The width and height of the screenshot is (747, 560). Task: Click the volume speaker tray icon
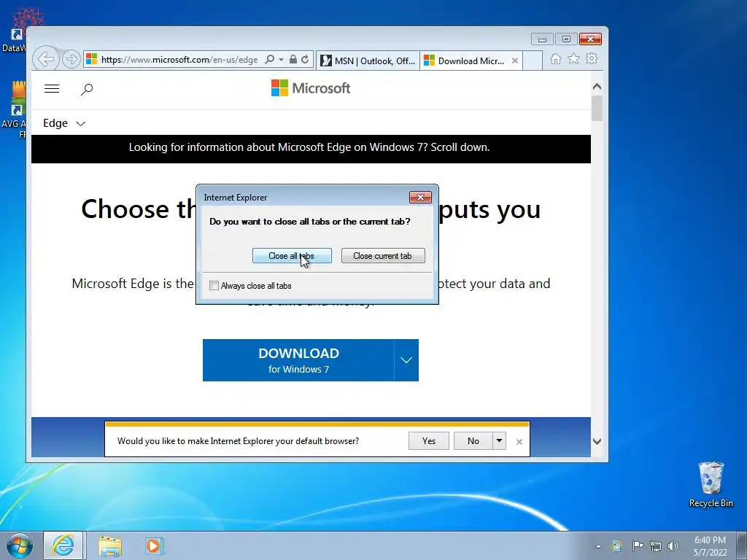(673, 546)
